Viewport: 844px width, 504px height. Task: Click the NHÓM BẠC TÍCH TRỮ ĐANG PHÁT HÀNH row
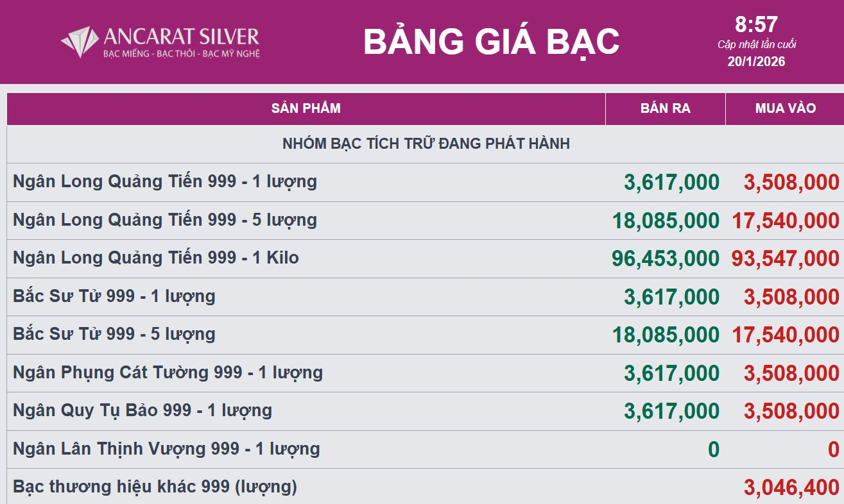[x=426, y=144]
